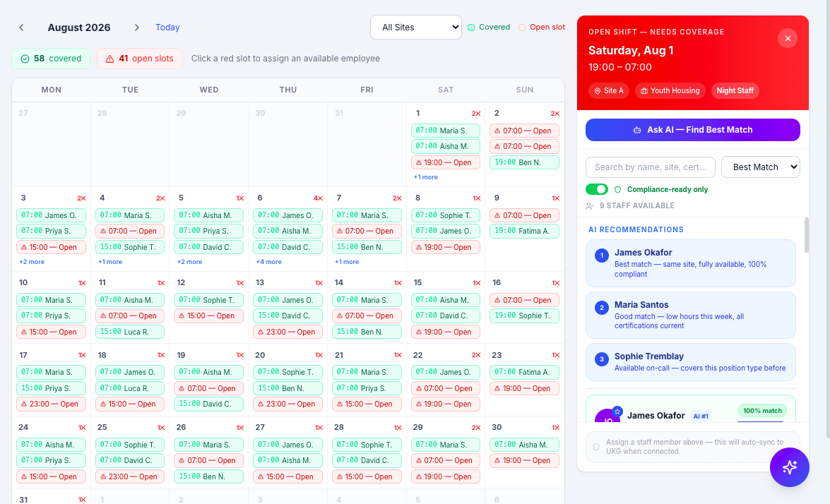Click the 41 open slots summary badge
Screen dimensions: 830x504
(139, 59)
